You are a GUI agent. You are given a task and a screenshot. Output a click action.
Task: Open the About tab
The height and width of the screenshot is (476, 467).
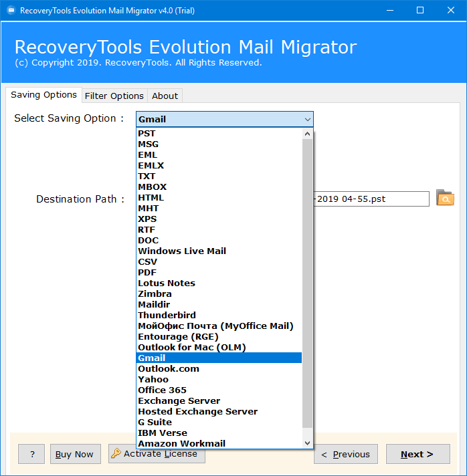[x=165, y=96]
